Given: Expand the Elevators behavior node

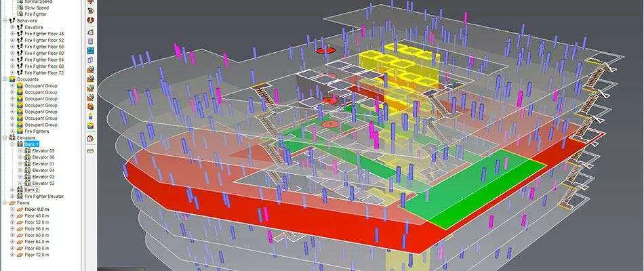Looking at the screenshot, I should click(x=12, y=27).
